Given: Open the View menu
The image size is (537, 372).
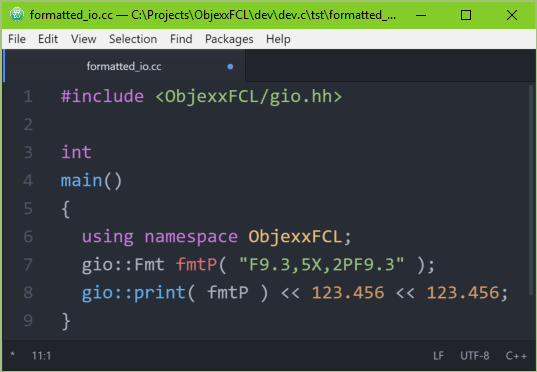Looking at the screenshot, I should coord(84,39).
